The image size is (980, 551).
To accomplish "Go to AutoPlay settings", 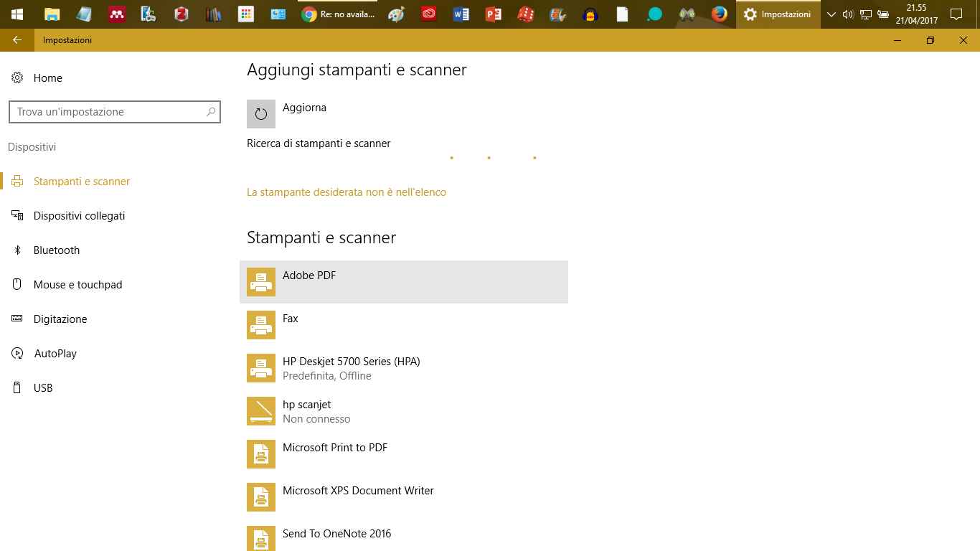I will point(55,354).
